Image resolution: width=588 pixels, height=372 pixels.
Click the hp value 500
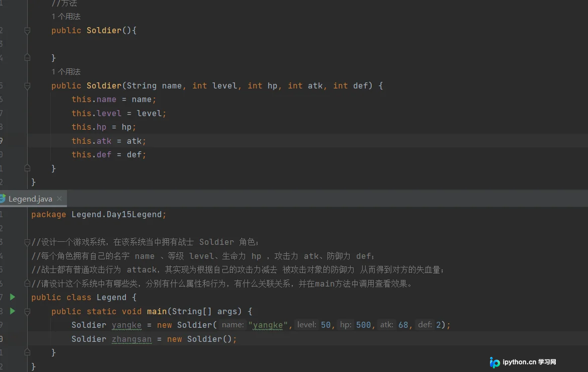[363, 325]
